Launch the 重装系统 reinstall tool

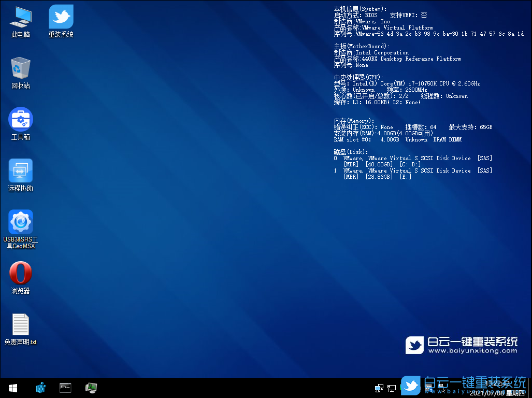(61, 17)
